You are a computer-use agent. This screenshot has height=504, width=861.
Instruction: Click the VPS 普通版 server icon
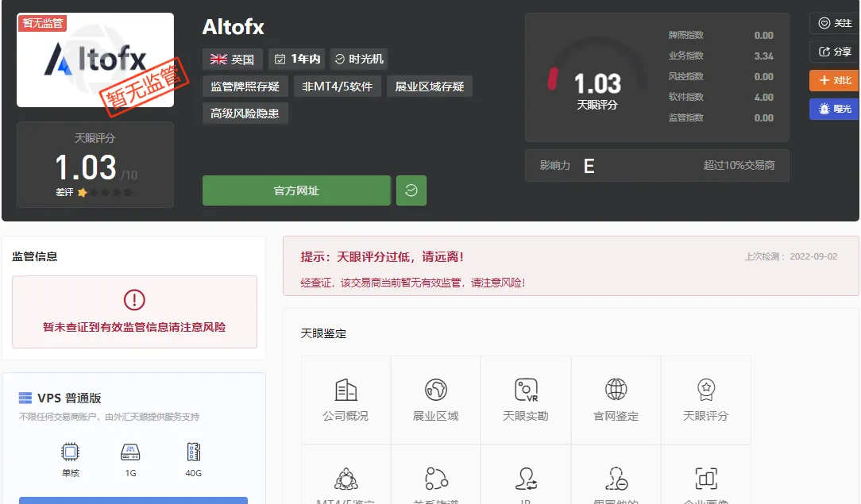pos(25,398)
